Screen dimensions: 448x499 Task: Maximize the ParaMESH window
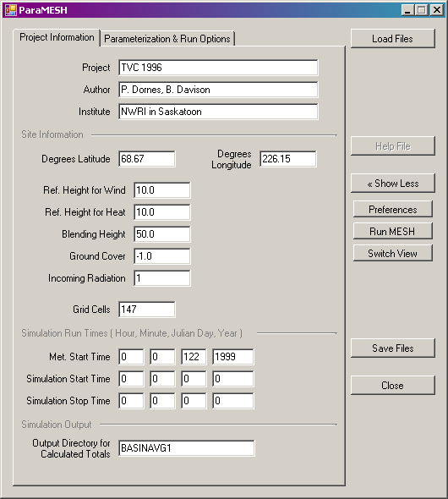422,10
